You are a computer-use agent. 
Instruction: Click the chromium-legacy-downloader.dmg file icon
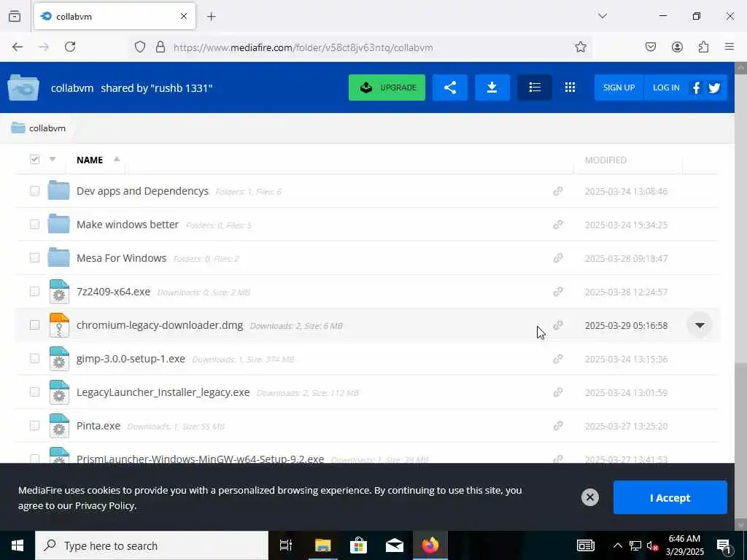(59, 325)
